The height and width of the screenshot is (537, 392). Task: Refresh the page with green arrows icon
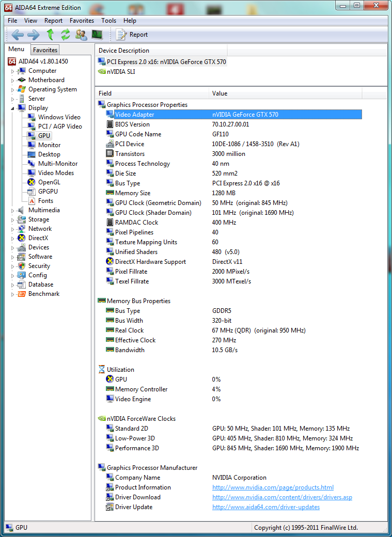(66, 35)
